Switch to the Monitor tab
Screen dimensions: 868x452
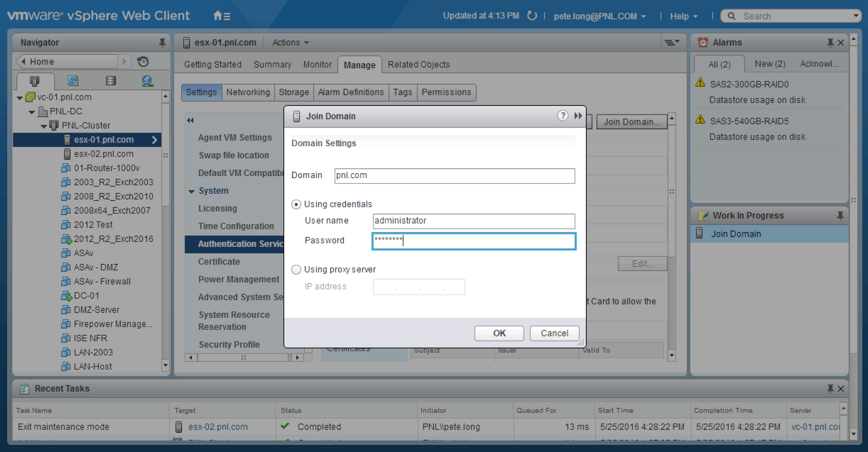(318, 65)
